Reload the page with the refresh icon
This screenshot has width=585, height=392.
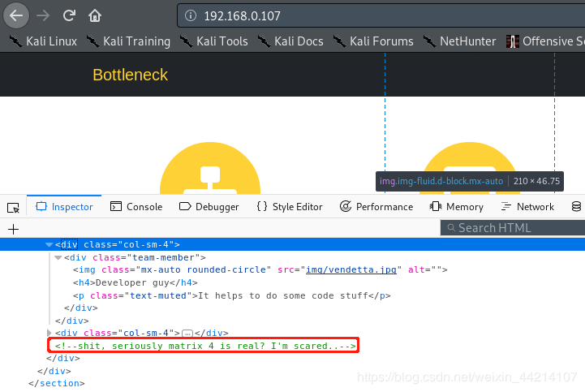(69, 15)
